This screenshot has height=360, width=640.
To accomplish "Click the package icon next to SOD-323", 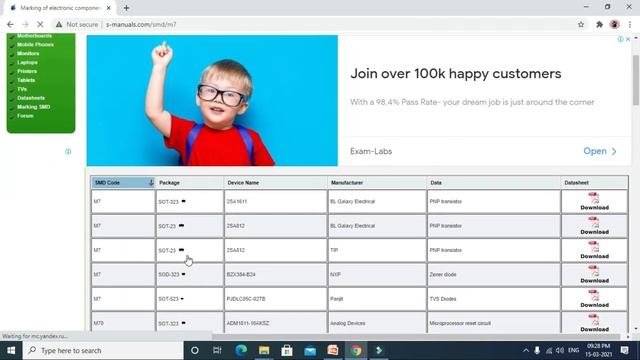I will click(x=183, y=274).
